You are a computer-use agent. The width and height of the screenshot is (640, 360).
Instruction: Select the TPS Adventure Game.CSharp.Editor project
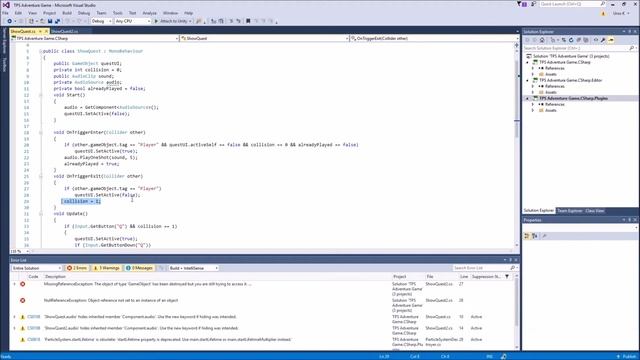click(x=567, y=80)
